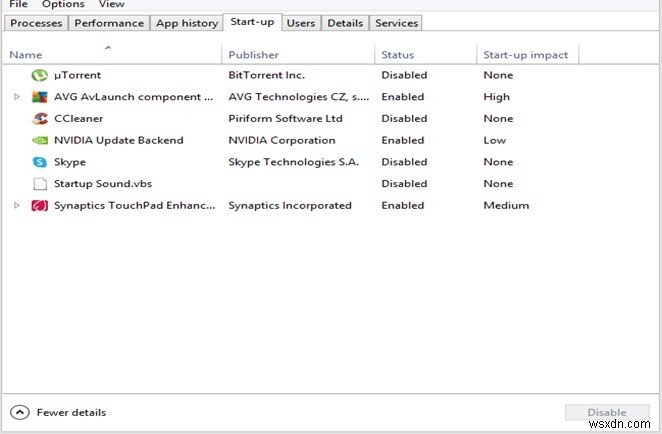Select the Synaptics TouchPad Enhanc... name
The width and height of the screenshot is (662, 434).
(x=134, y=205)
